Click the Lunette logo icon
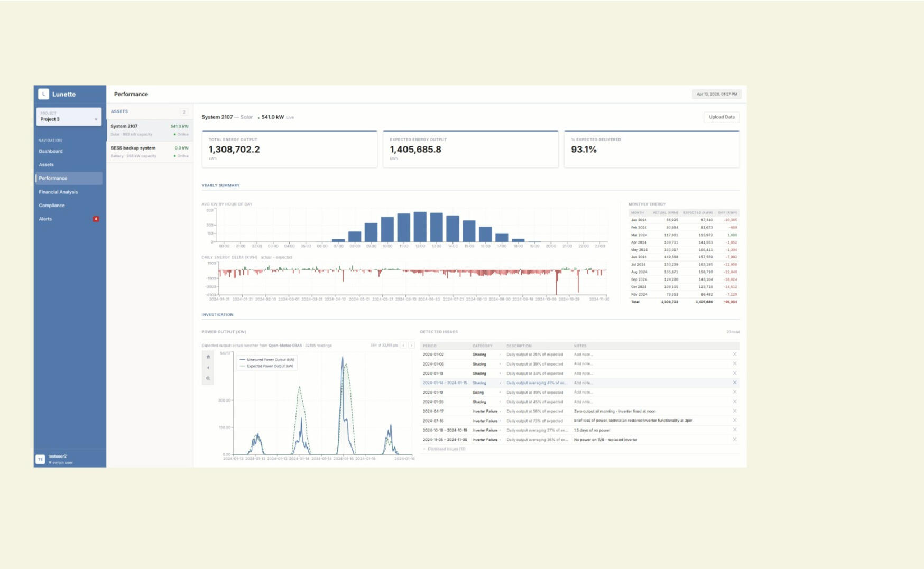 tap(44, 94)
